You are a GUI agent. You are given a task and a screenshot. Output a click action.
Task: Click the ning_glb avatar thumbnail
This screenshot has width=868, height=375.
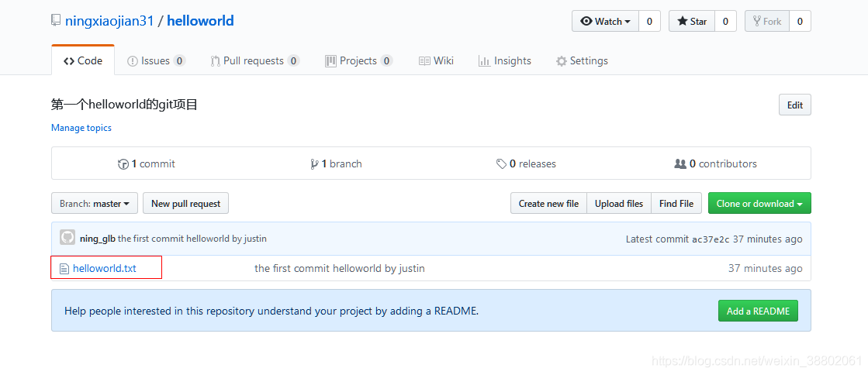point(67,239)
